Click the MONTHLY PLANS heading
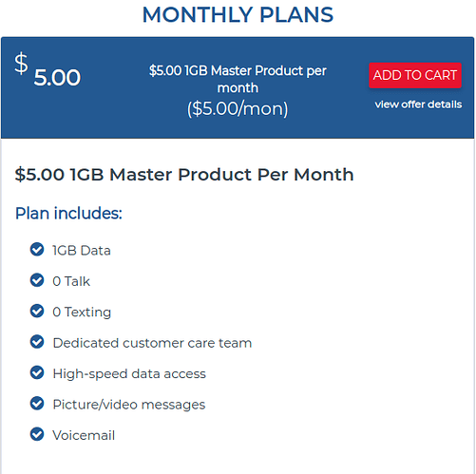Viewport: 476px width, 474px height. [x=238, y=14]
